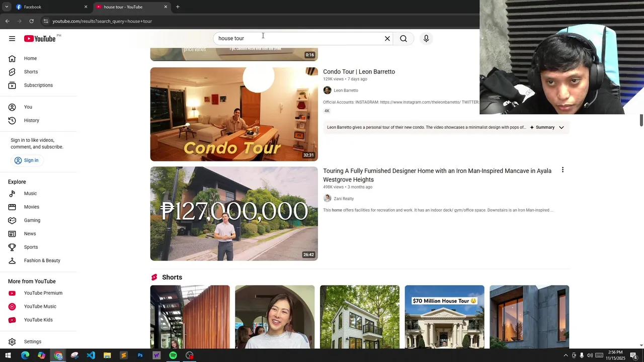Open the YouTube hamburger guide menu

point(12,39)
